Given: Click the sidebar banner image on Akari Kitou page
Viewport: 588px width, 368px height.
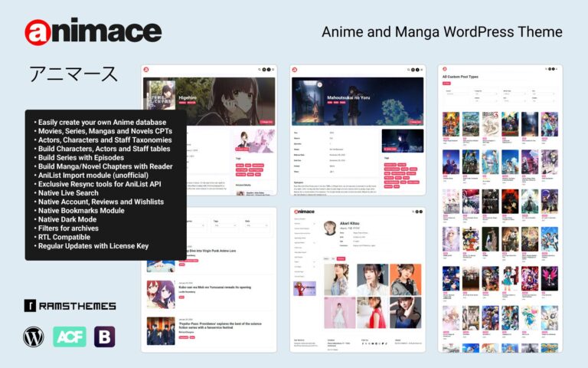Looking at the screenshot, I should 305,289.
